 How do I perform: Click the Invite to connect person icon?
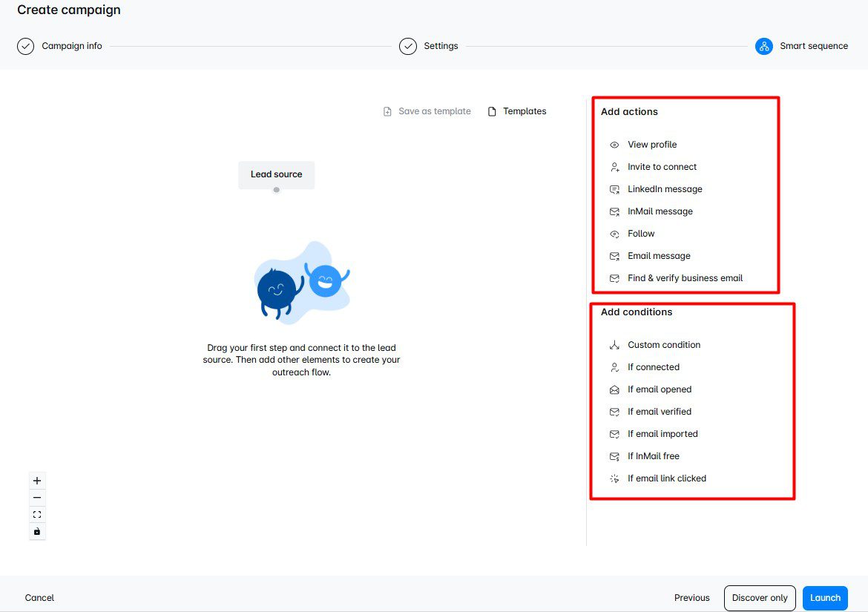point(614,167)
